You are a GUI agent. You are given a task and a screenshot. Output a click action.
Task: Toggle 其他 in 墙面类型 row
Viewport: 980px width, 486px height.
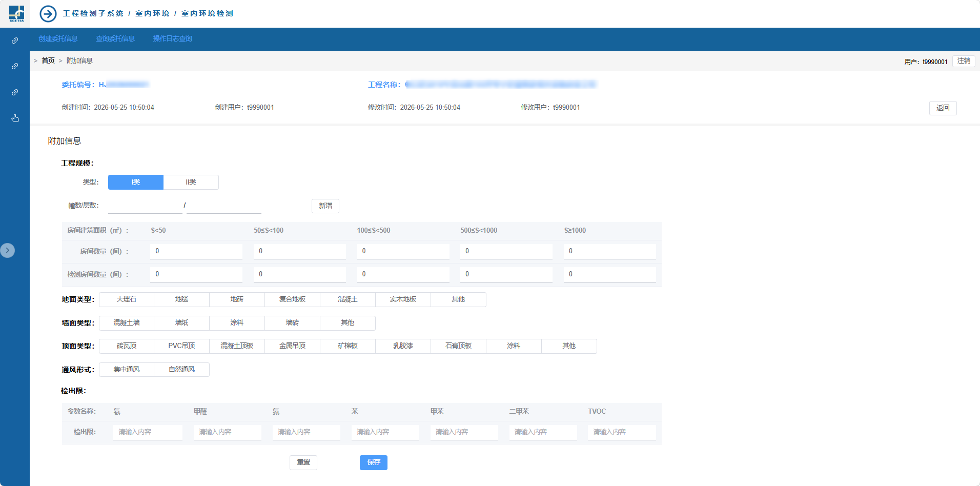point(348,323)
